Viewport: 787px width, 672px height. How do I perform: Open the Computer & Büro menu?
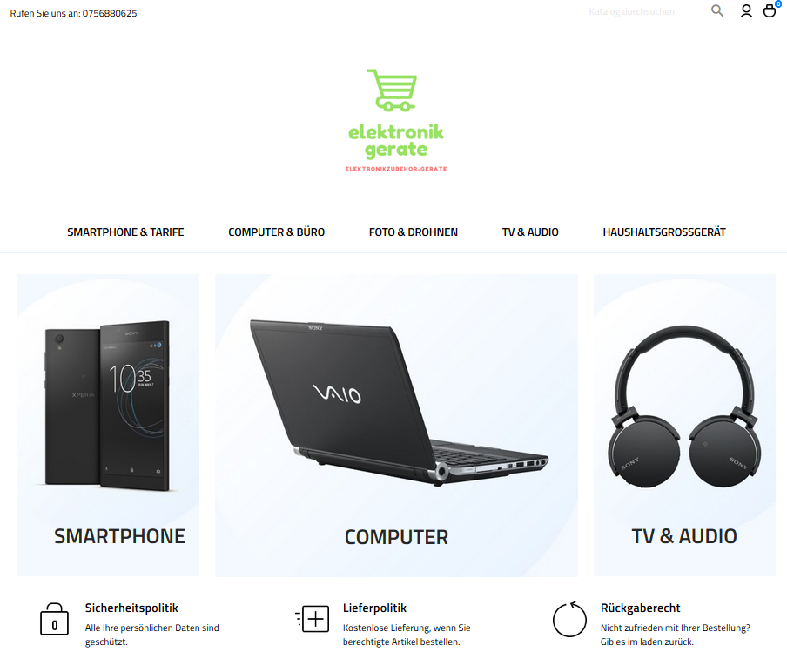pyautogui.click(x=277, y=232)
